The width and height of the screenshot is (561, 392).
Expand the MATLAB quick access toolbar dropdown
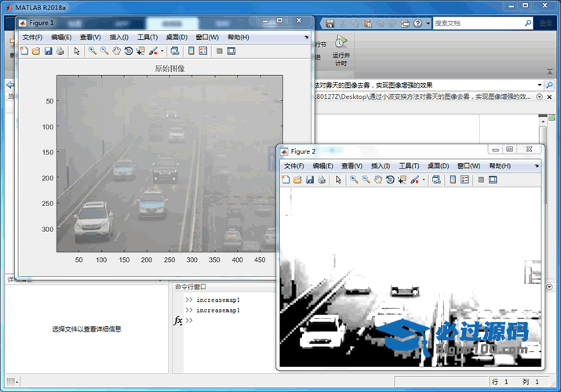[x=427, y=24]
